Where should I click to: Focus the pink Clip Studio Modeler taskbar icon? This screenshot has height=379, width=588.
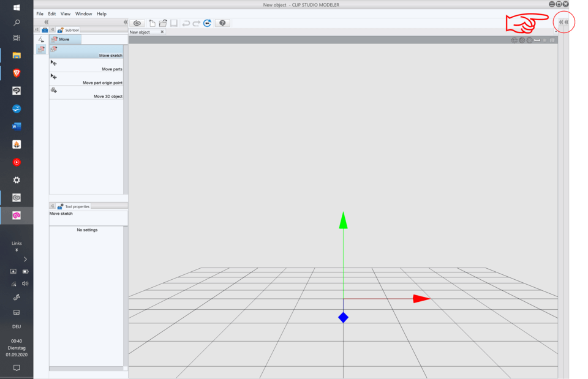17,216
